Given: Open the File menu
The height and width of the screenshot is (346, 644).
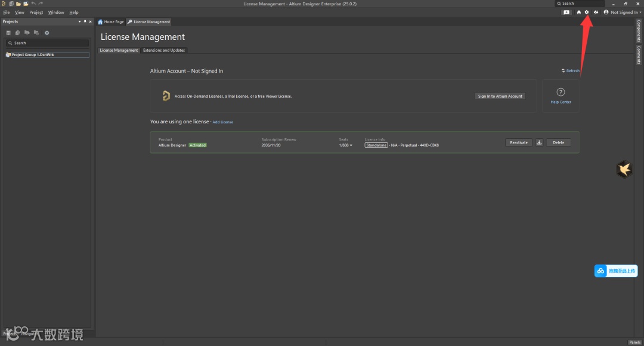Looking at the screenshot, I should coord(7,13).
